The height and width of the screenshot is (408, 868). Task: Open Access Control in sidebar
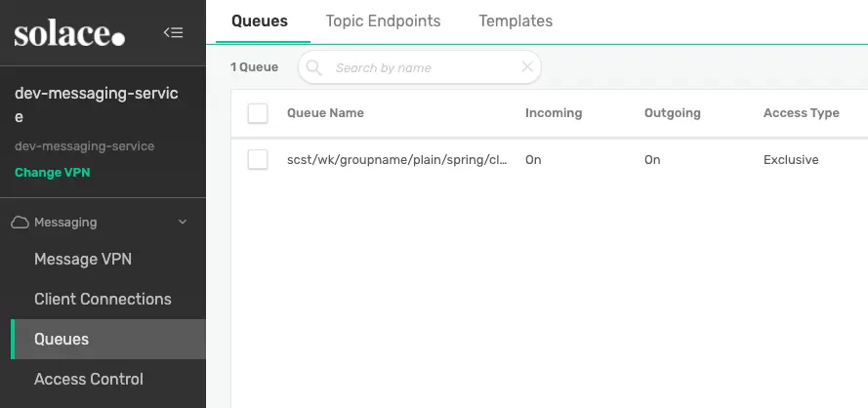pos(89,379)
